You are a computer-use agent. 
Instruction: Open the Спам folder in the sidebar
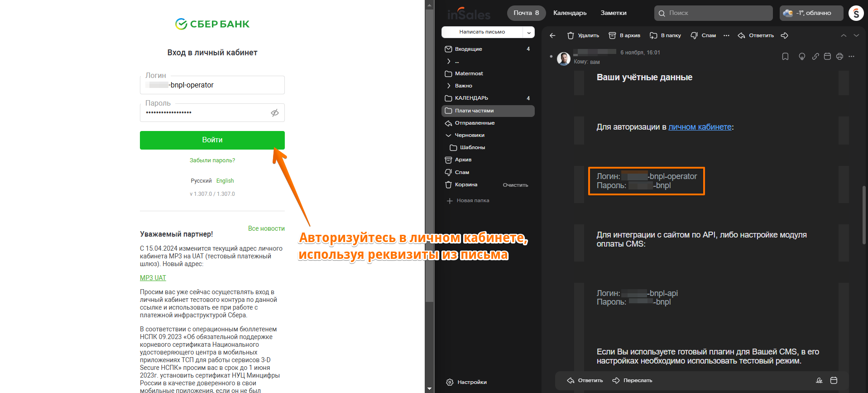[488, 172]
